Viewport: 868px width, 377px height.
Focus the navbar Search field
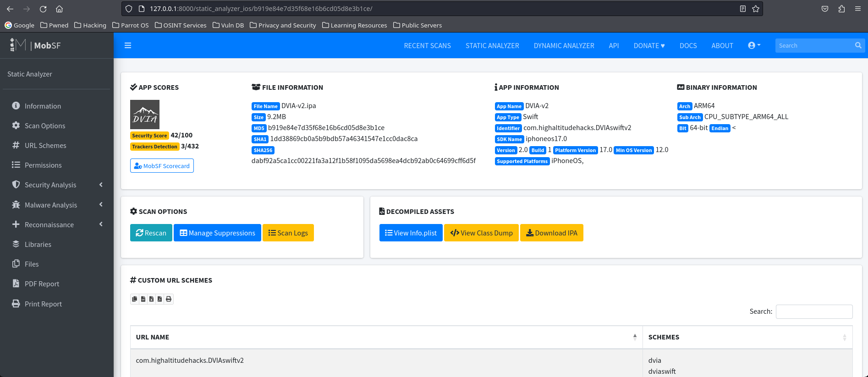814,45
